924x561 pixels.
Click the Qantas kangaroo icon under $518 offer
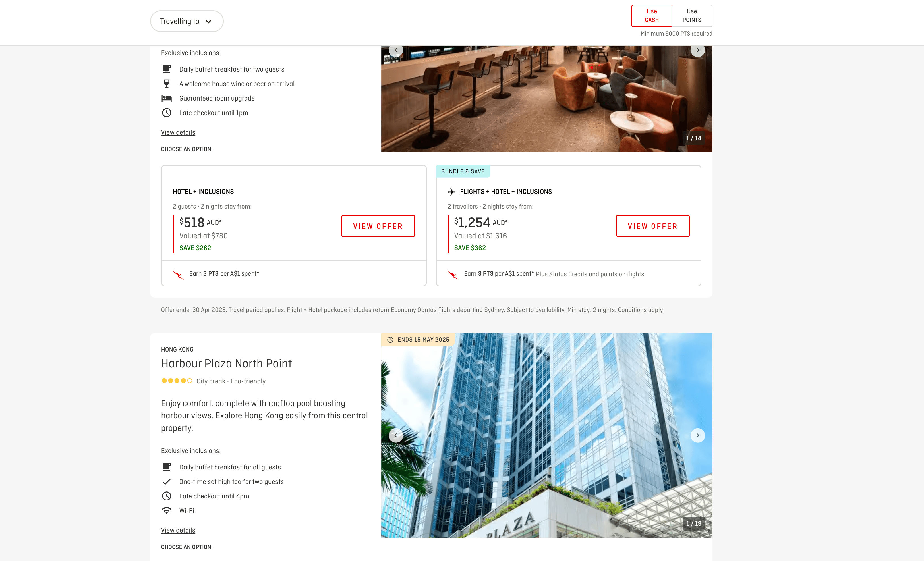pyautogui.click(x=178, y=275)
